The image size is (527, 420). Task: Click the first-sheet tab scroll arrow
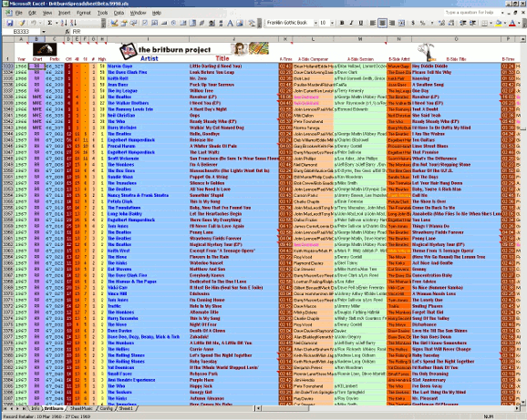(5, 408)
